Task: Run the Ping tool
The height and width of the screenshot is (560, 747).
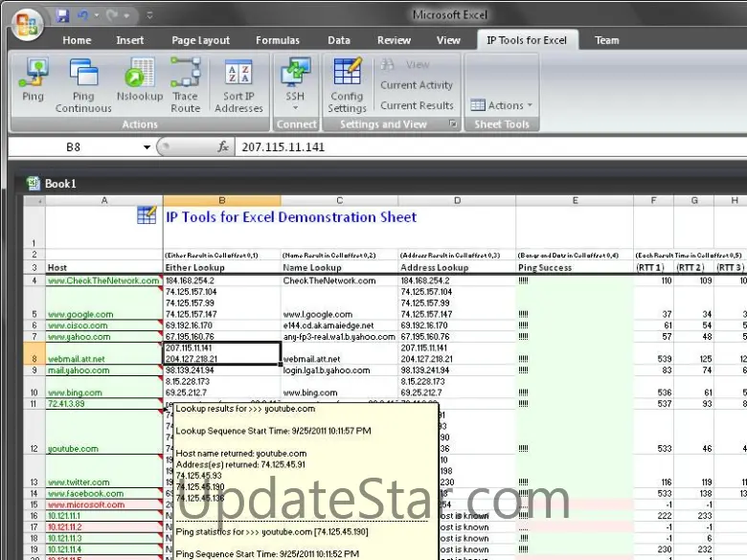Action: [x=33, y=80]
